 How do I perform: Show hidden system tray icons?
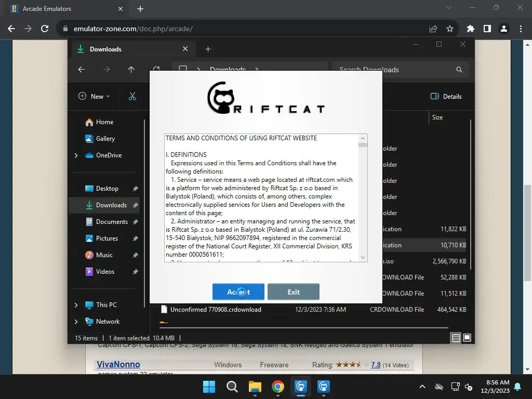pos(422,387)
